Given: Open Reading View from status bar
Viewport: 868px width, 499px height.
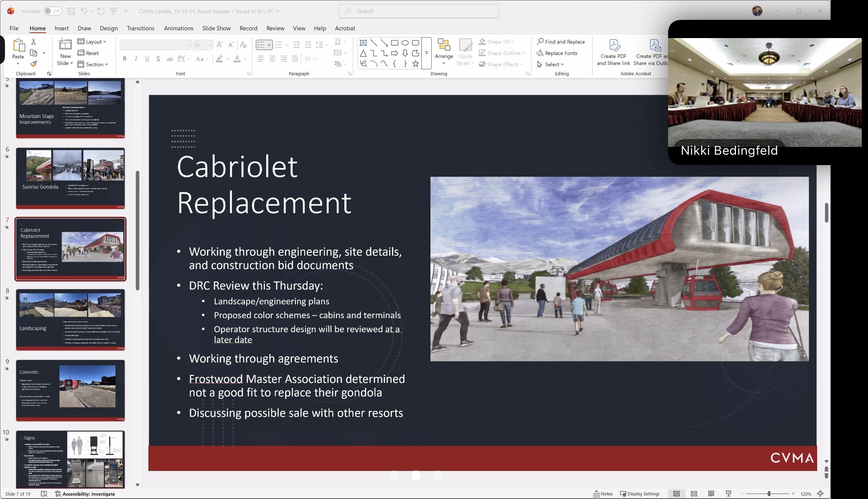Looking at the screenshot, I should (x=711, y=494).
